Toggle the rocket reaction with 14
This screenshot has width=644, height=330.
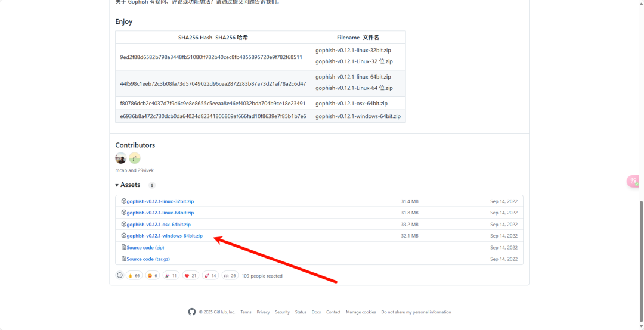(x=210, y=275)
